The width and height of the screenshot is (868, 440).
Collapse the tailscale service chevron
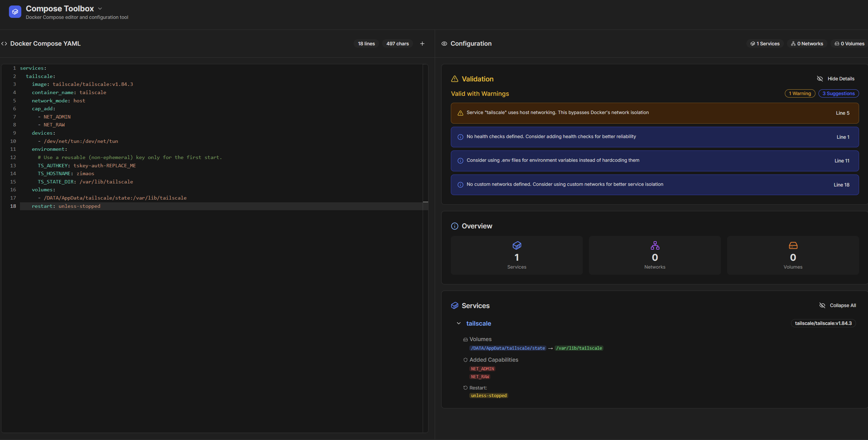click(x=459, y=323)
